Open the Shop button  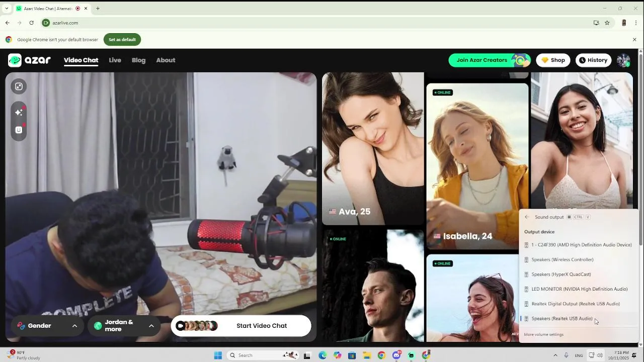(553, 60)
